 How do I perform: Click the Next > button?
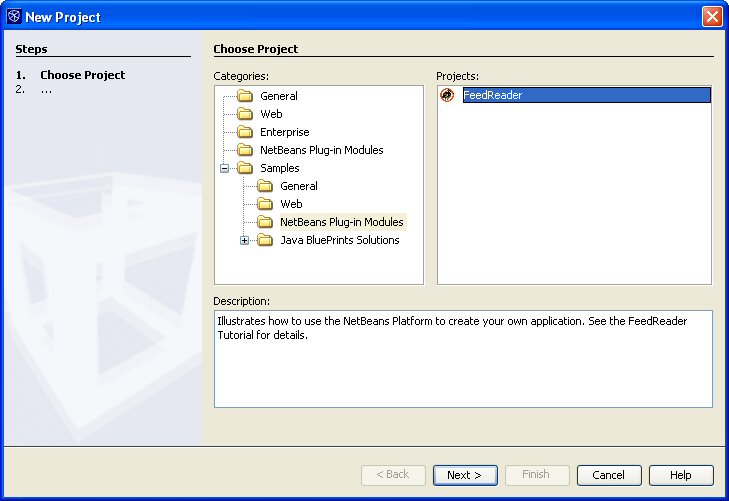[x=465, y=475]
